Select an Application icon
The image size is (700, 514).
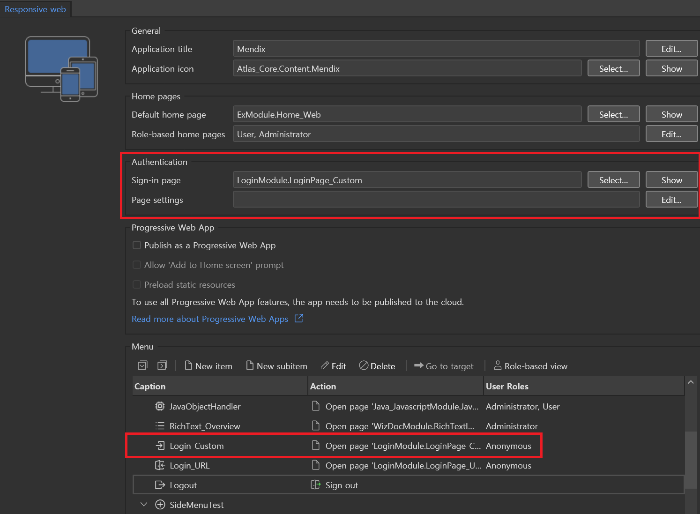pos(613,69)
